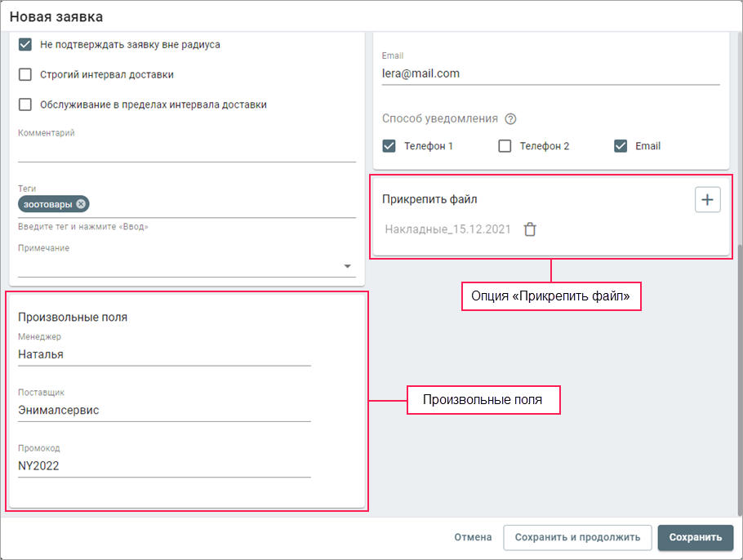Click the plus icon to attach file

point(707,199)
